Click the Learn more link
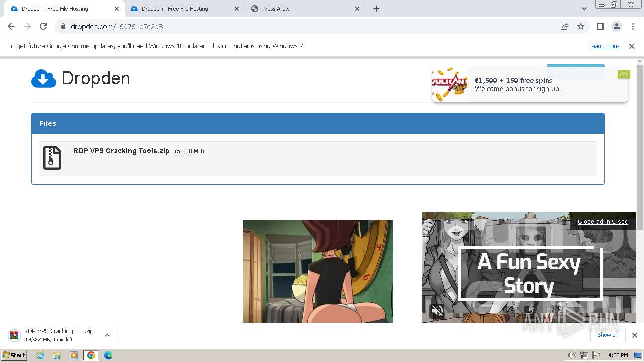 [x=604, y=46]
